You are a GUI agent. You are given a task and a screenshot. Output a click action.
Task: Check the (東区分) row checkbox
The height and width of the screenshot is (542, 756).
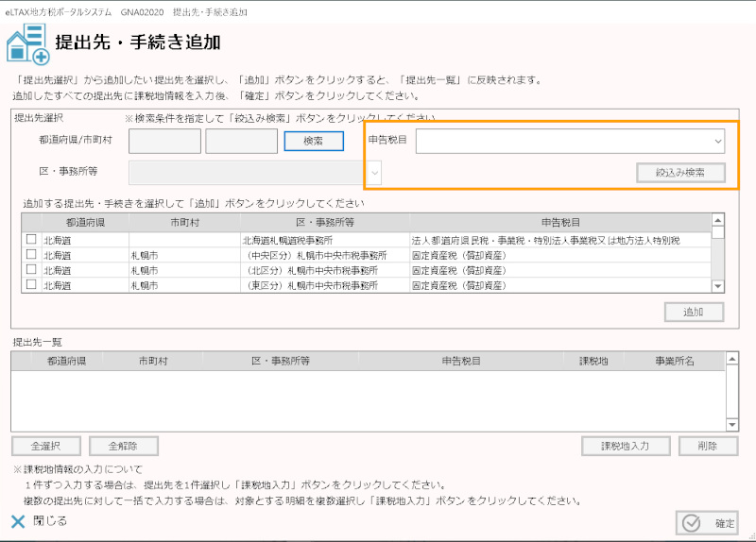[x=31, y=284]
